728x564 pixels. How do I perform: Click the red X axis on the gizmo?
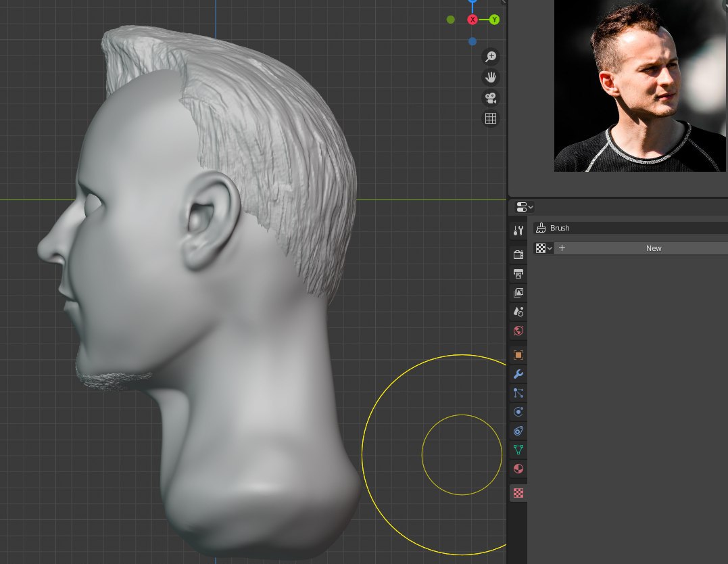[x=472, y=20]
